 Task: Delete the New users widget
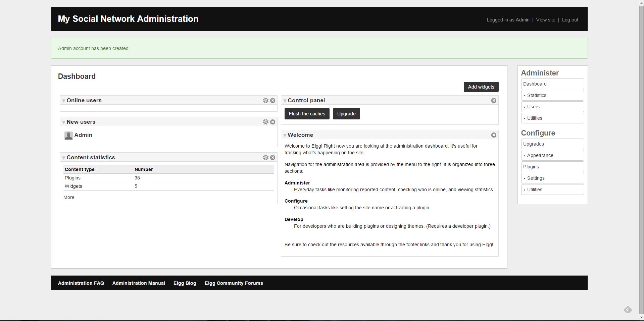[x=273, y=122]
